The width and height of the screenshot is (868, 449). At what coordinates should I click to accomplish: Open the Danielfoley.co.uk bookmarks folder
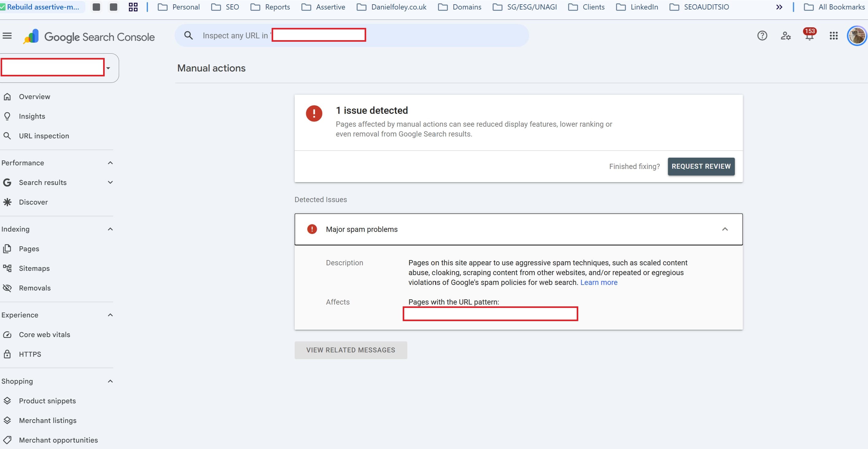(x=392, y=7)
